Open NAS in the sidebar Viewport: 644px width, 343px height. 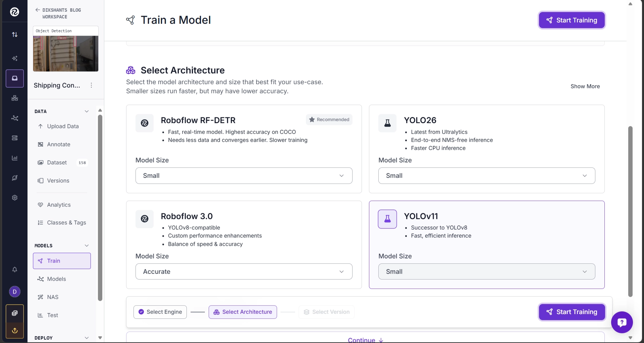[x=62, y=297]
